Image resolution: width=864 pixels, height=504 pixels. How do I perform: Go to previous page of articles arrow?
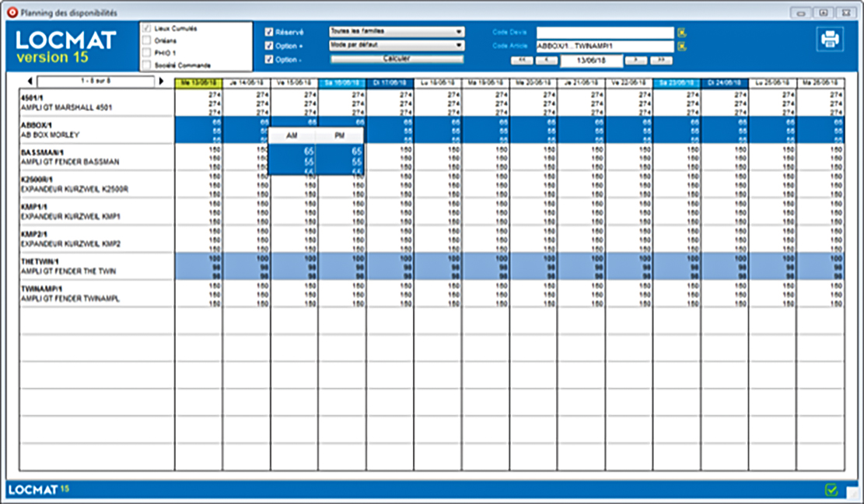pos(30,81)
